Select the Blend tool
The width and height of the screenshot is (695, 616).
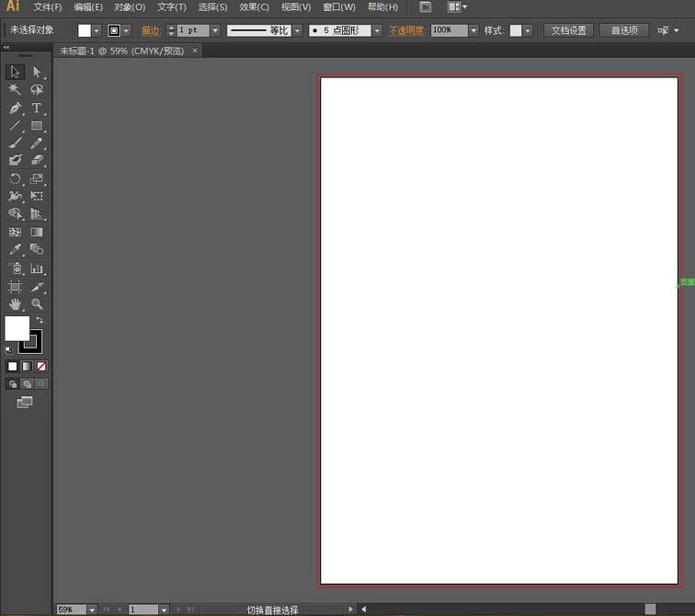pyautogui.click(x=37, y=249)
